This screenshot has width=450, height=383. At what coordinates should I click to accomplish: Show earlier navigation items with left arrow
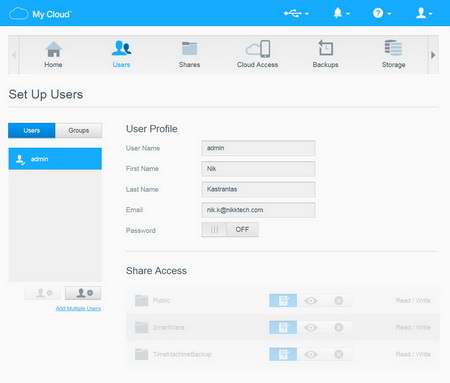(x=14, y=55)
